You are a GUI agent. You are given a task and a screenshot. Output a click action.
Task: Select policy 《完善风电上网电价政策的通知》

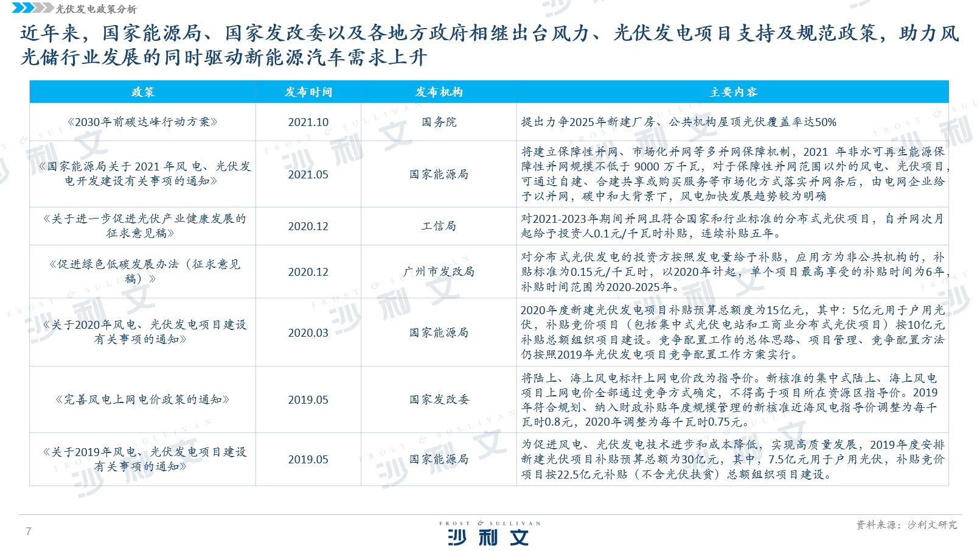point(142,399)
